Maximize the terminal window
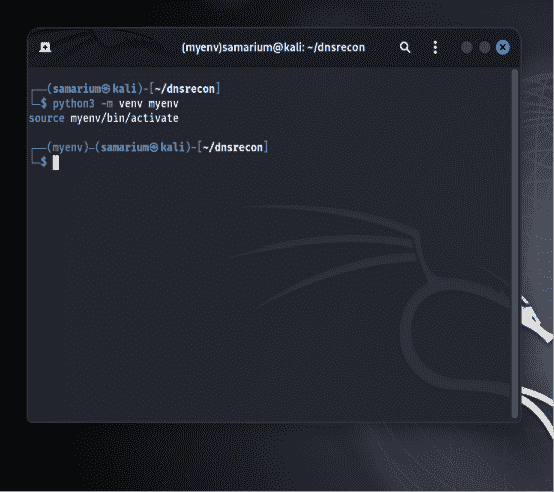This screenshot has height=492, width=554. (484, 47)
